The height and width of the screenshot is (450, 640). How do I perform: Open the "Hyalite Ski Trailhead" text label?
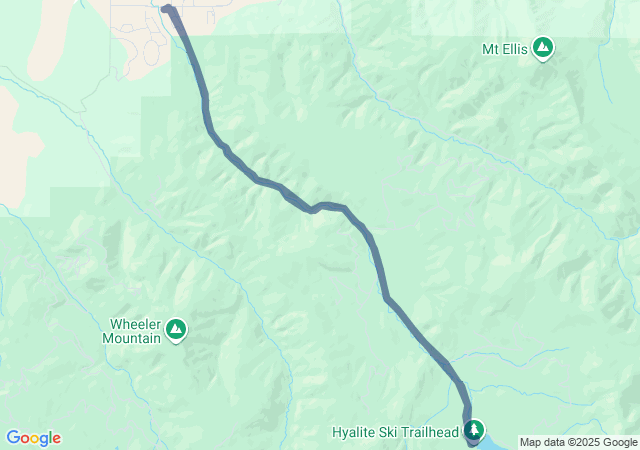pos(396,432)
